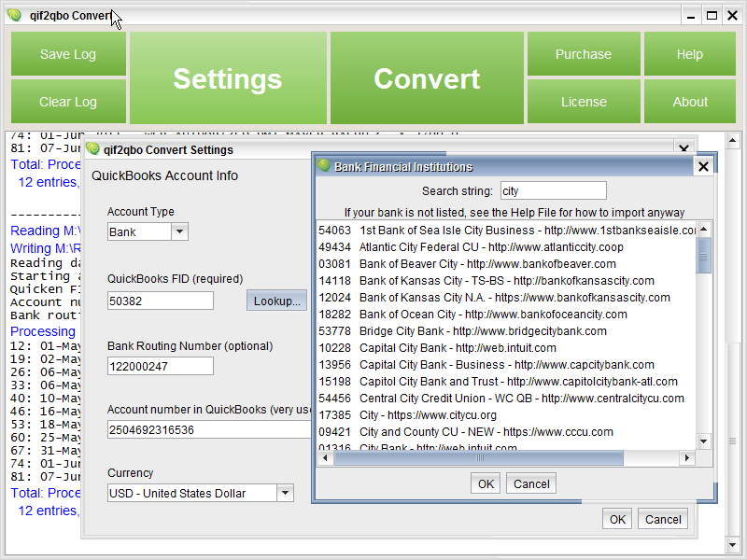The width and height of the screenshot is (747, 560).
Task: Expand the Currency dropdown arrow
Action: click(x=285, y=493)
